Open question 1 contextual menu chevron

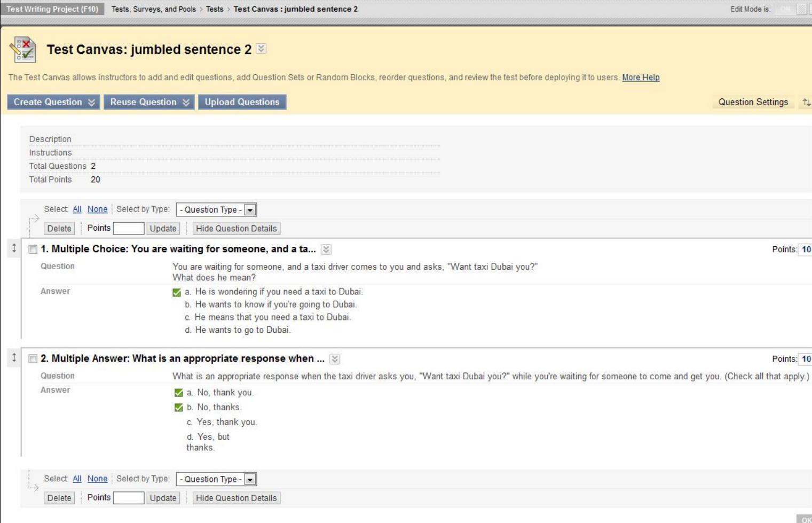click(x=326, y=249)
